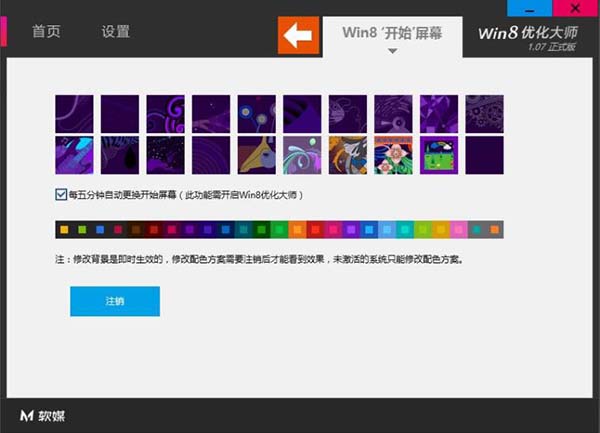Choose the dandelion flowers background thumbnail
This screenshot has width=600, height=433.
point(256,114)
